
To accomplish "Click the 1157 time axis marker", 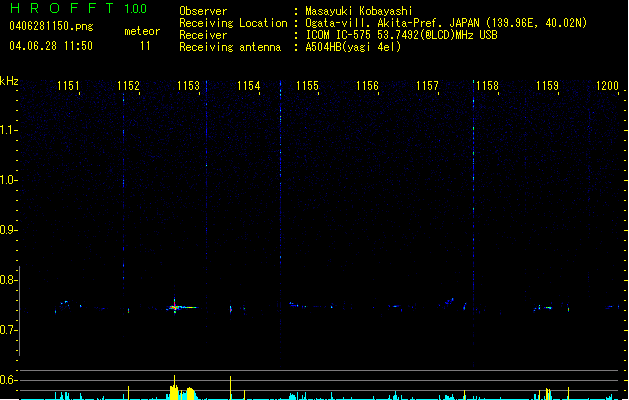I will click(x=427, y=86).
